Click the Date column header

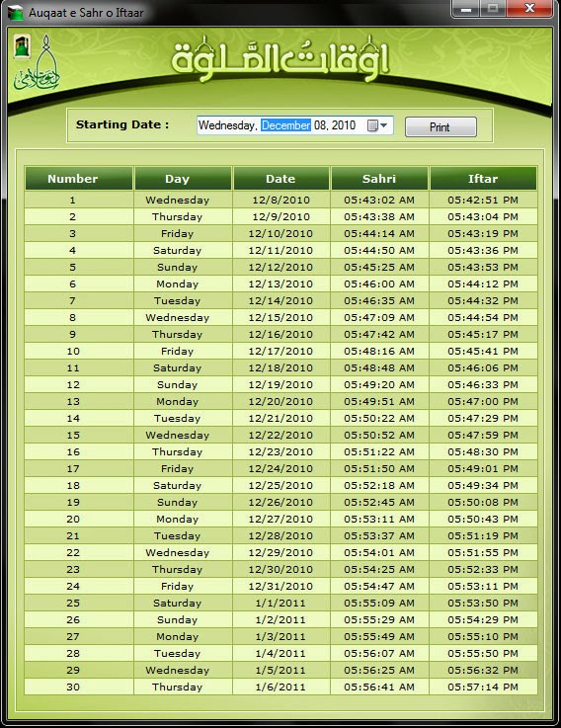coord(280,179)
